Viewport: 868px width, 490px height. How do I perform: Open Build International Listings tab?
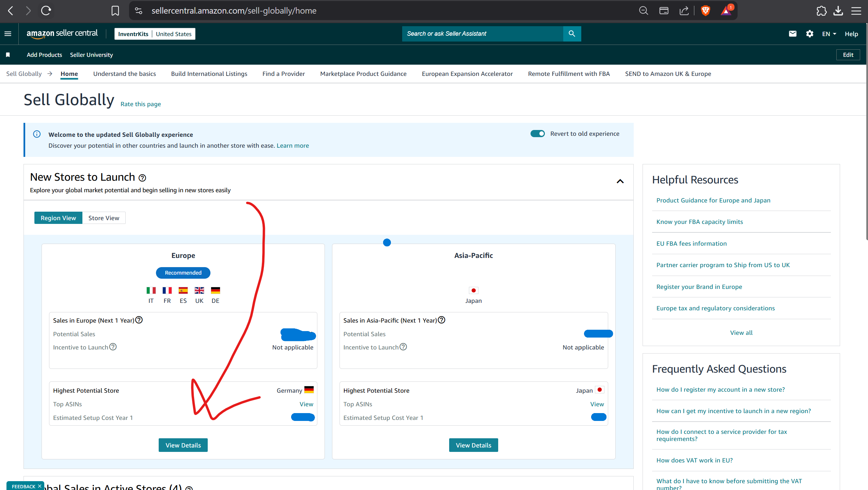[209, 74]
